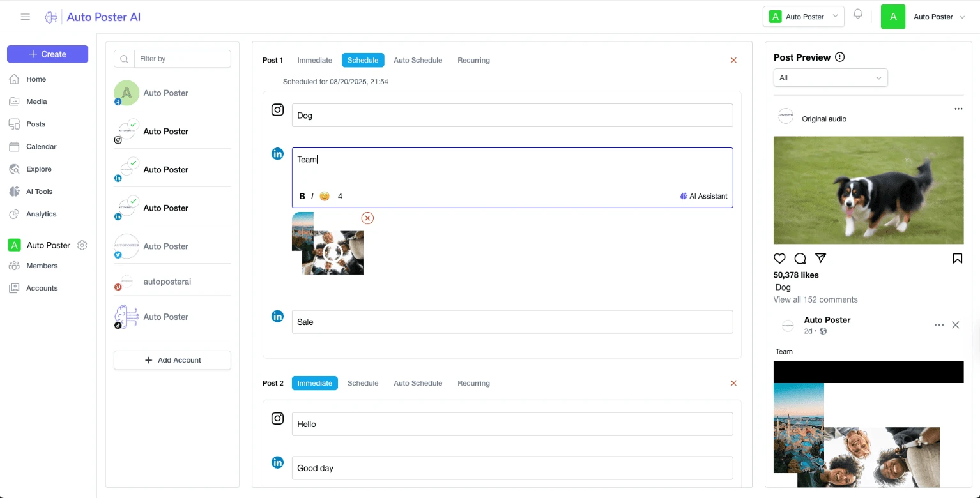Click the Add Account button
The width and height of the screenshot is (980, 498).
[x=172, y=360]
